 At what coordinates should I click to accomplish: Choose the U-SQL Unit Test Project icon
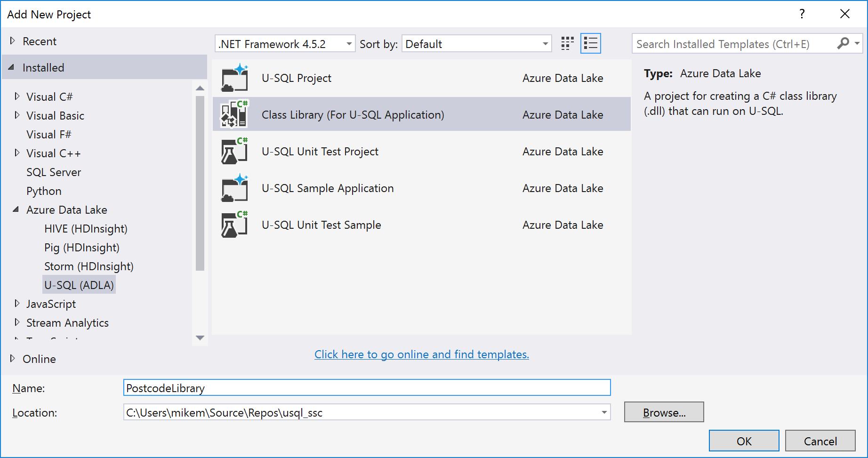[x=234, y=151]
